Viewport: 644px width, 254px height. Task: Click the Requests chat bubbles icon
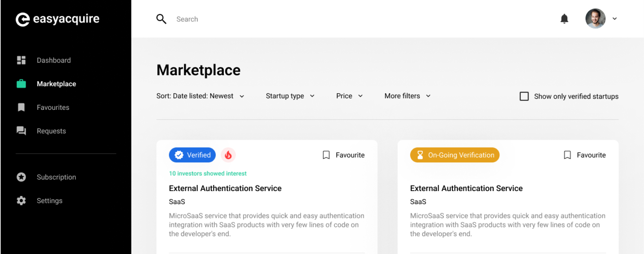pos(21,131)
